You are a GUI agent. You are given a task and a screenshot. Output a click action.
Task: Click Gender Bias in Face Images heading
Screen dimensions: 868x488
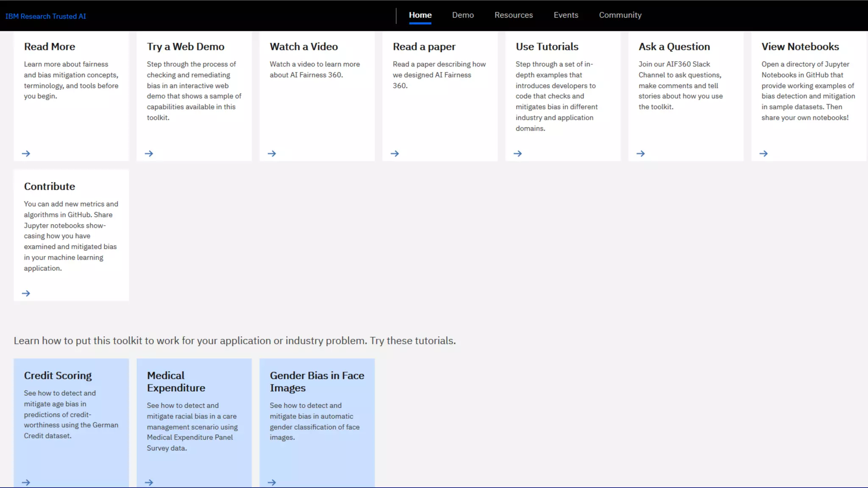click(317, 381)
